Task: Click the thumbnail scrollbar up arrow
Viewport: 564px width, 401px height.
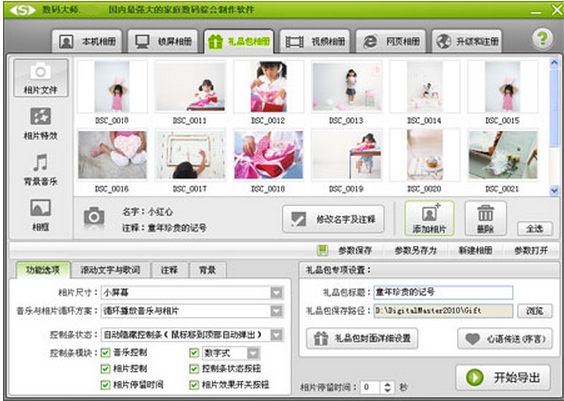Action: pos(554,63)
